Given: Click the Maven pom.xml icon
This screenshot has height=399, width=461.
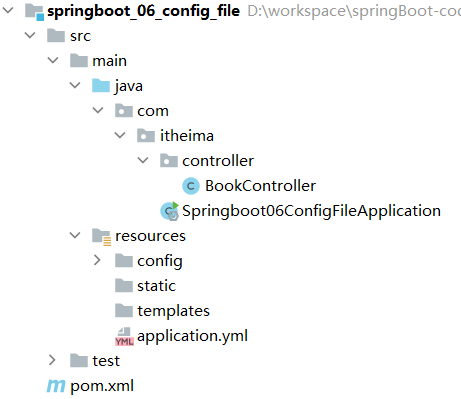Looking at the screenshot, I should click(56, 386).
